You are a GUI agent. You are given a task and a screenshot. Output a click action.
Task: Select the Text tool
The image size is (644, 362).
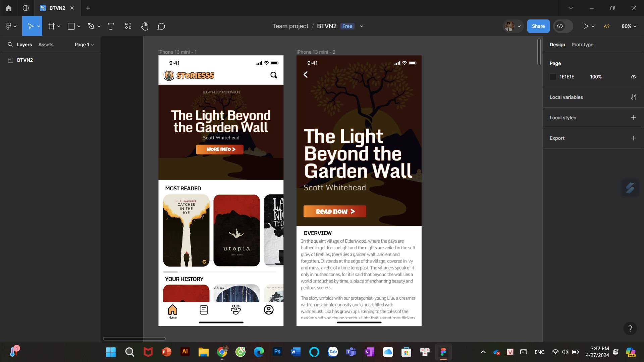(111, 26)
